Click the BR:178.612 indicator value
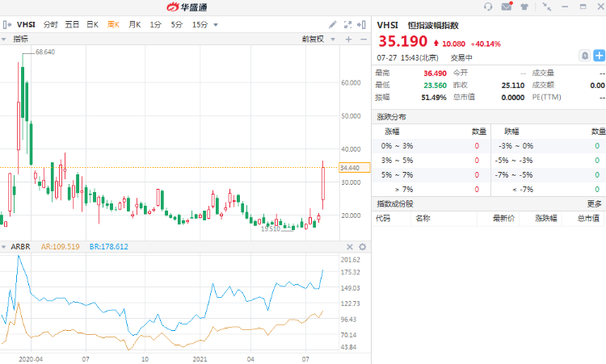 coord(108,247)
